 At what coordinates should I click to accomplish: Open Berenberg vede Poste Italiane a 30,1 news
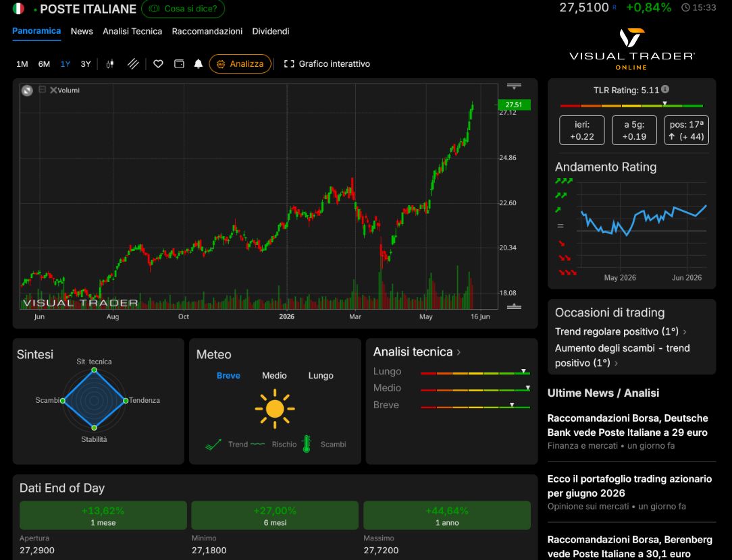[629, 547]
